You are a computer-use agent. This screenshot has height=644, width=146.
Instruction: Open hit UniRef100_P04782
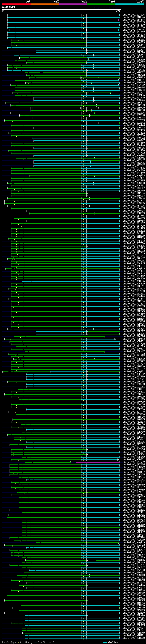pos(134,153)
